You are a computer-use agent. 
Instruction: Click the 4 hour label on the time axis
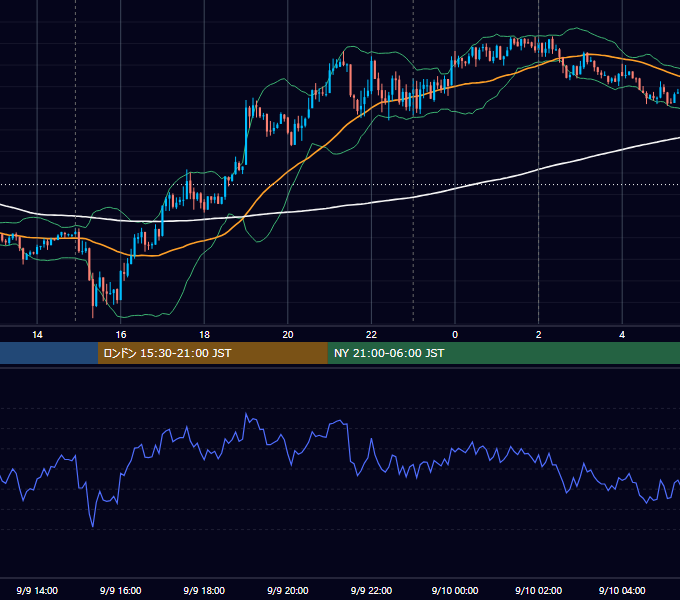pyautogui.click(x=622, y=335)
